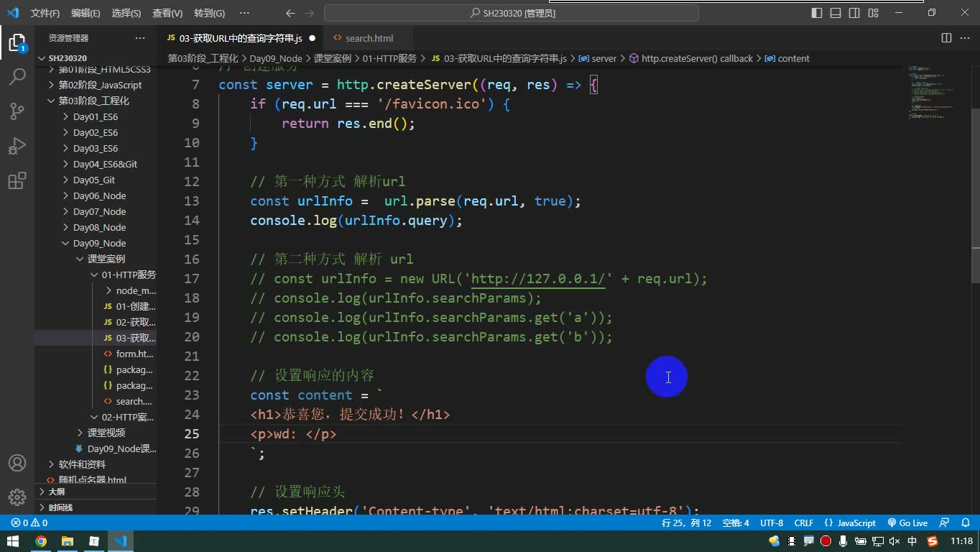The image size is (980, 552).
Task: Open the customize layout icon
Action: [873, 13]
